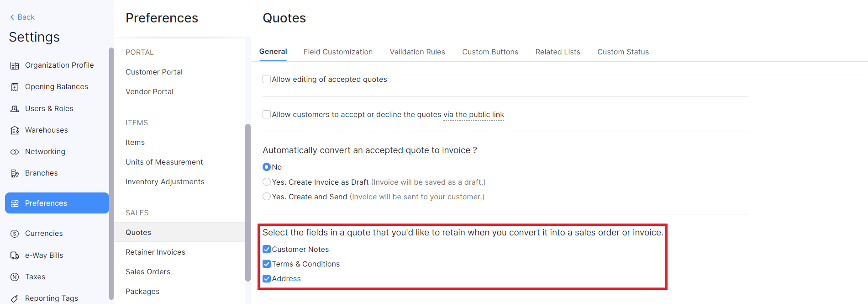Enable editing of accepted quotes
Screen dimensions: 868x304
(x=267, y=79)
